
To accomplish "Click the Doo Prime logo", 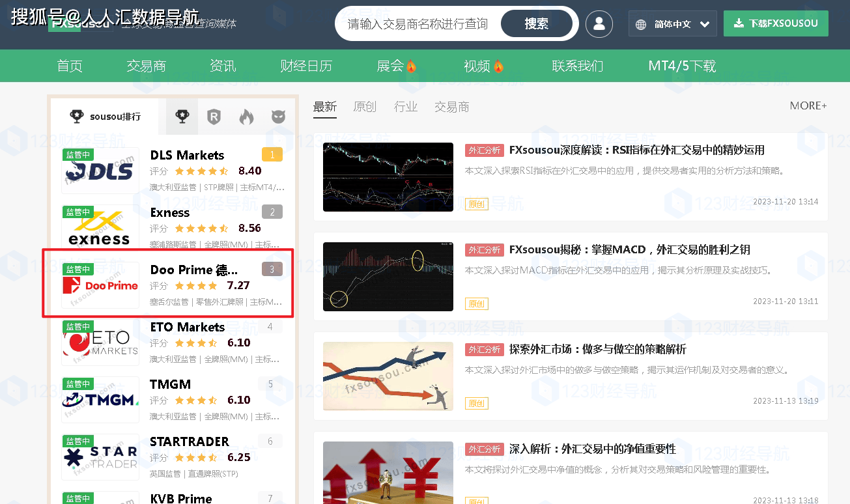I will point(100,285).
